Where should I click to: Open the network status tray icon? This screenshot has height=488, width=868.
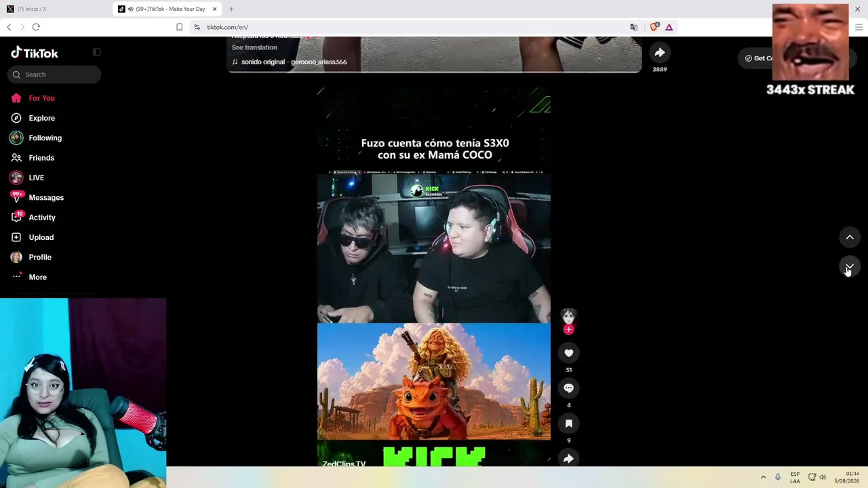tap(812, 477)
